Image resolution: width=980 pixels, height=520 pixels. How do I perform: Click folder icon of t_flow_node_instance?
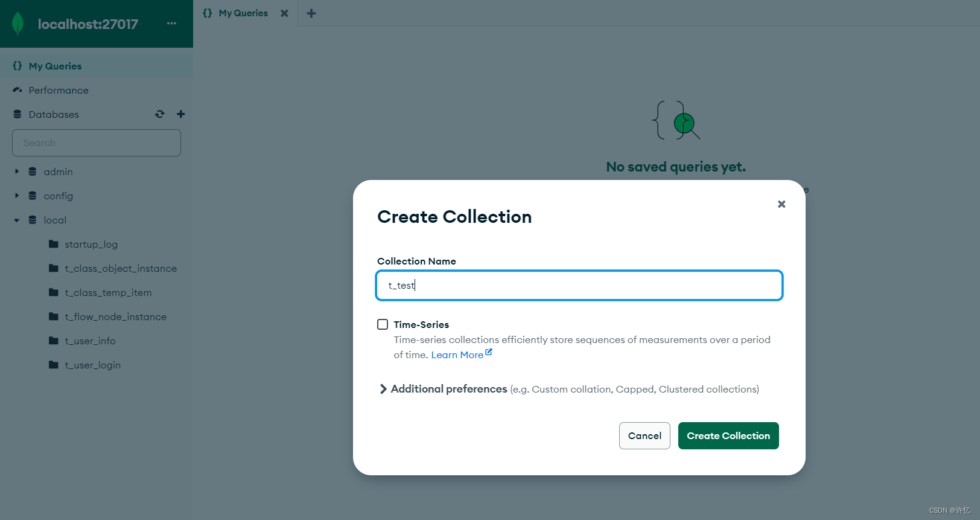[54, 316]
